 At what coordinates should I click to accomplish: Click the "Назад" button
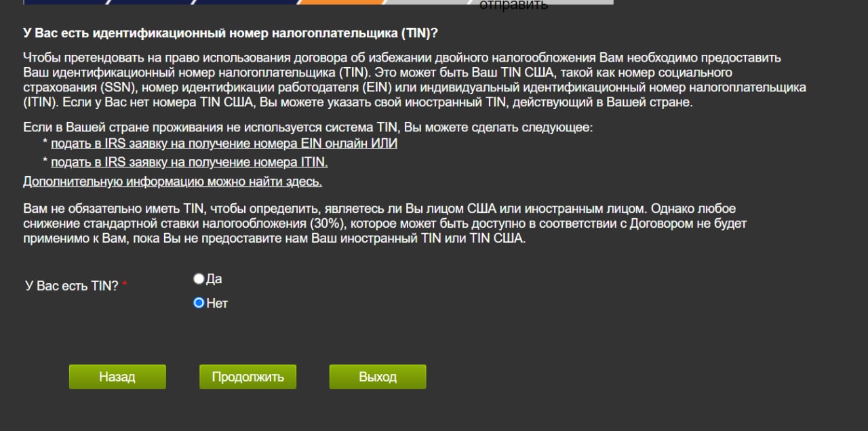(117, 377)
